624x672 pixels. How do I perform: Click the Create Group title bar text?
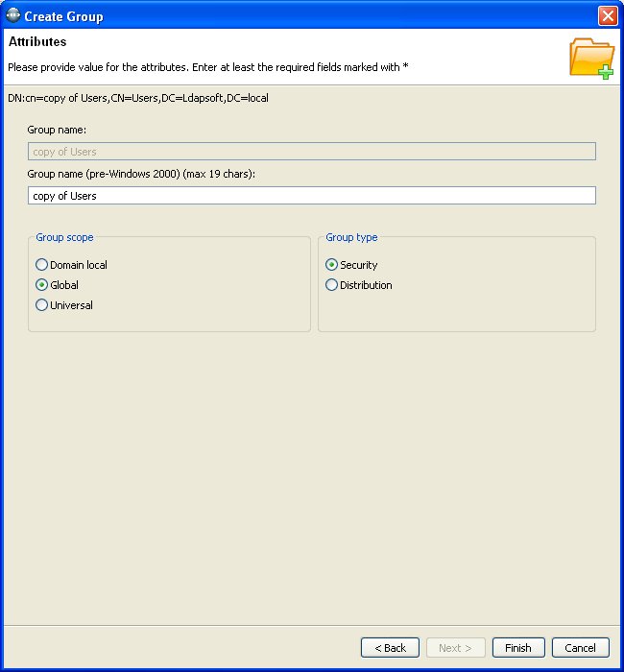(x=63, y=16)
